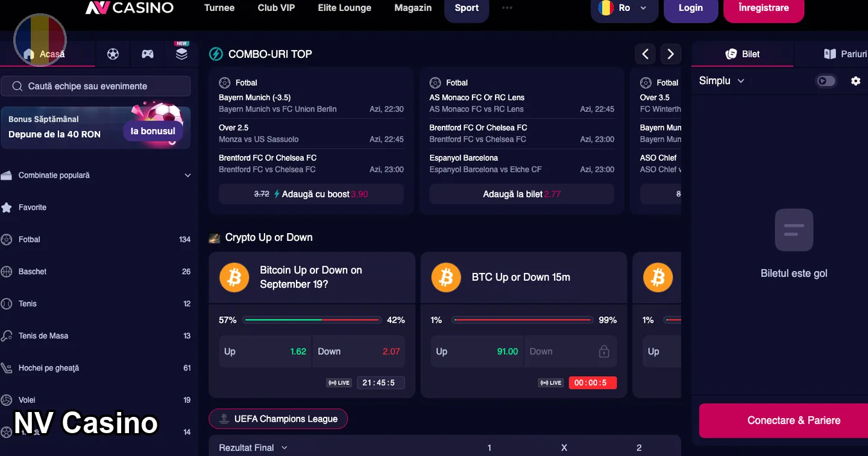Click the Login button
This screenshot has height=456, width=868.
pyautogui.click(x=691, y=8)
